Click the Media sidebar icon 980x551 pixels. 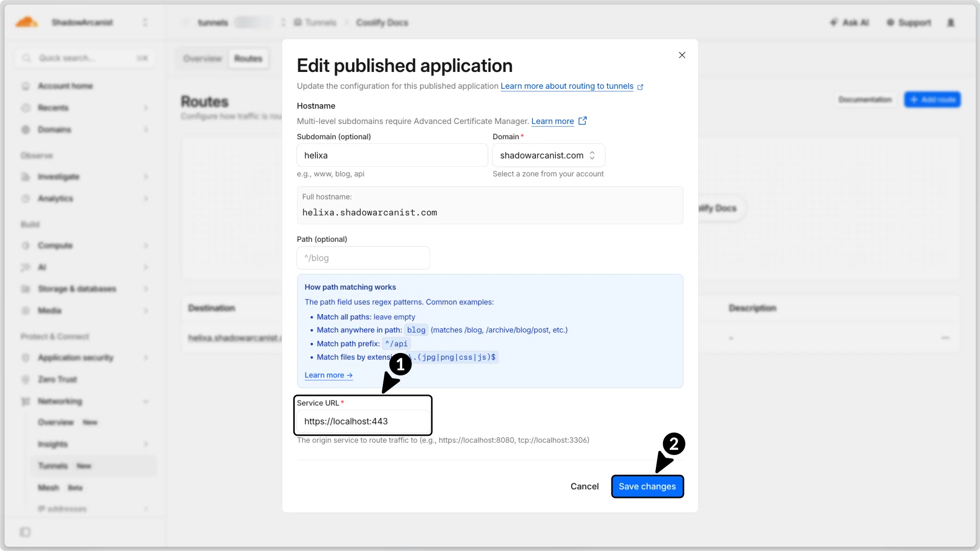(26, 311)
